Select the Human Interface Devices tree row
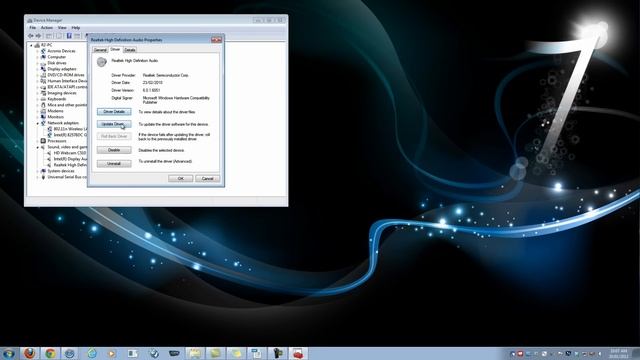This screenshot has height=360, width=640. pos(64,81)
